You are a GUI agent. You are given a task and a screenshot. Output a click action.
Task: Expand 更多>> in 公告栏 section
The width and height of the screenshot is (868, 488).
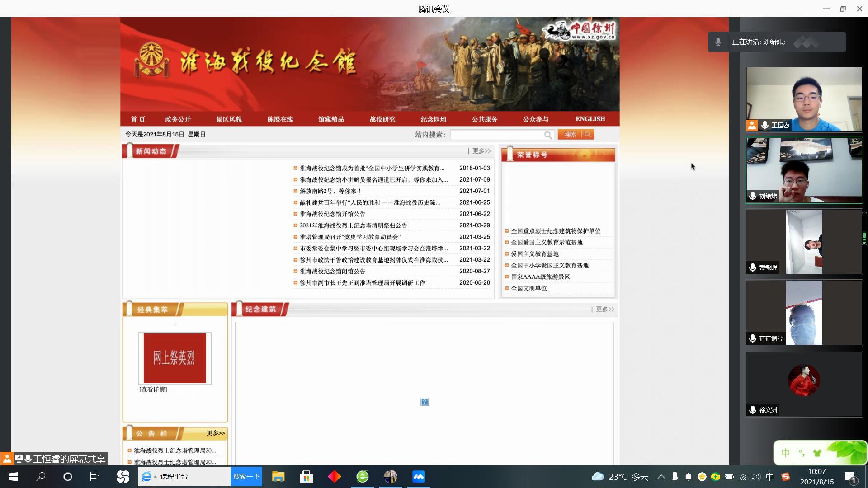[x=216, y=433]
